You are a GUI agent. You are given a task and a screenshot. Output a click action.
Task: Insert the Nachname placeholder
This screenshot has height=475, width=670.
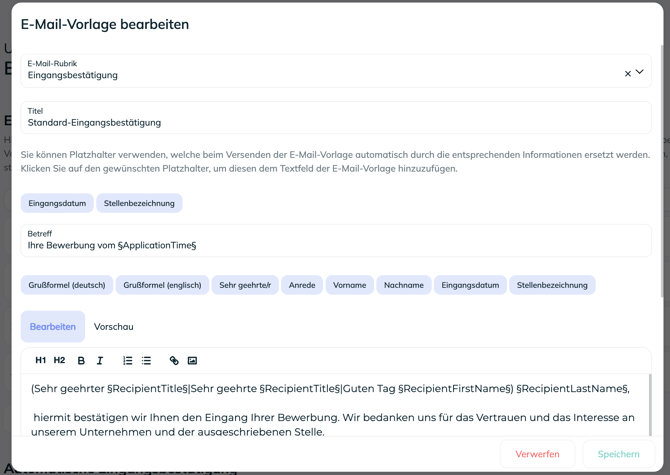pos(404,285)
